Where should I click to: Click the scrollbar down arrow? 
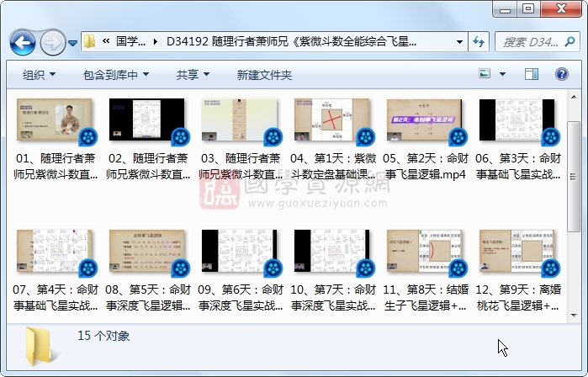click(574, 315)
